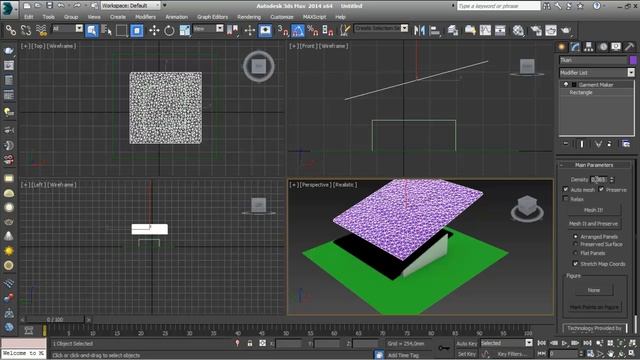Open the Edit menu
This screenshot has width=640, height=360.
click(29, 17)
